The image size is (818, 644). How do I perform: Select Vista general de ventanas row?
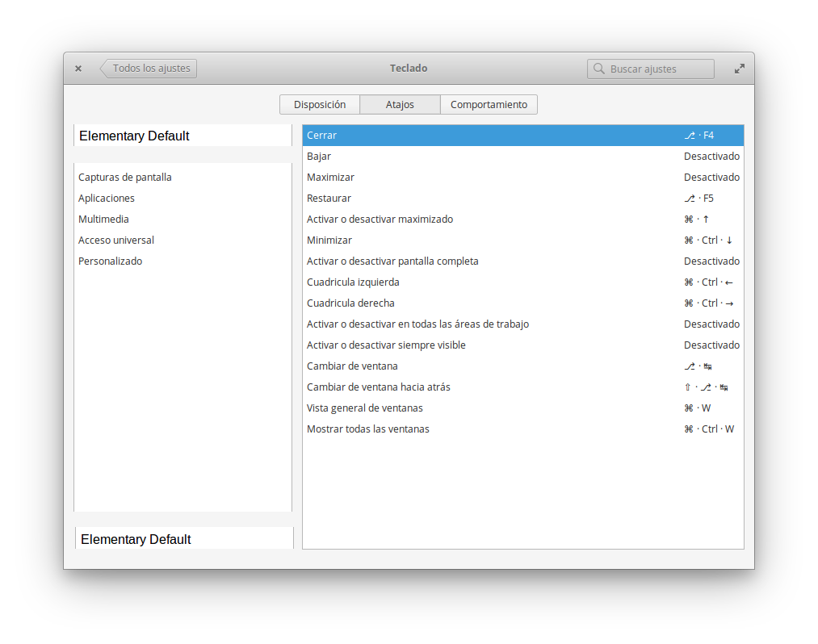click(x=523, y=408)
